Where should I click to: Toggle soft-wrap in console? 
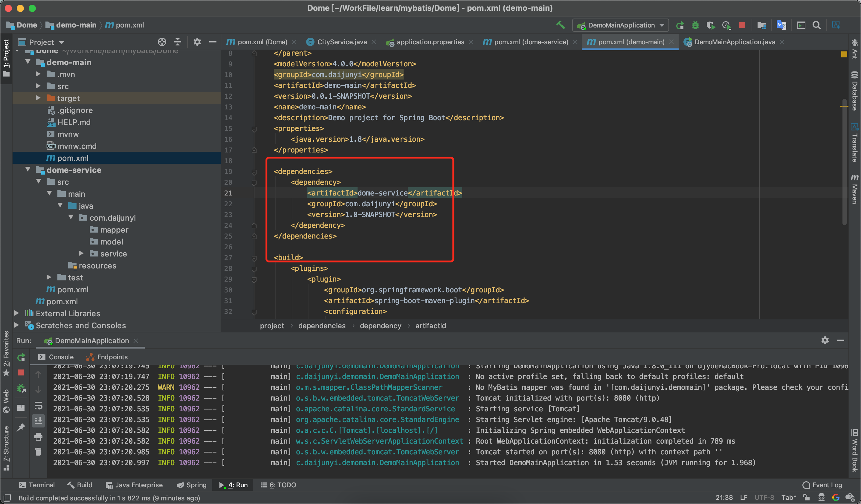(x=38, y=406)
